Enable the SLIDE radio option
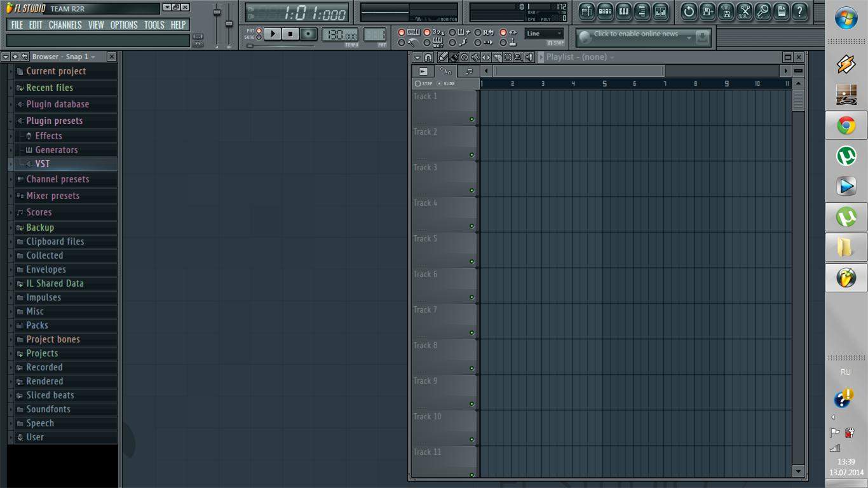 439,84
